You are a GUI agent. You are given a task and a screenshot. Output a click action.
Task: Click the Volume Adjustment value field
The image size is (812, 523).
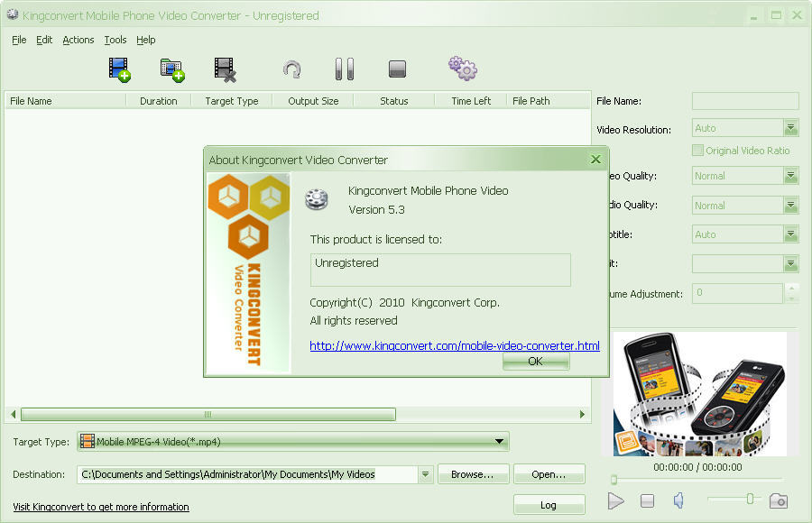click(737, 293)
